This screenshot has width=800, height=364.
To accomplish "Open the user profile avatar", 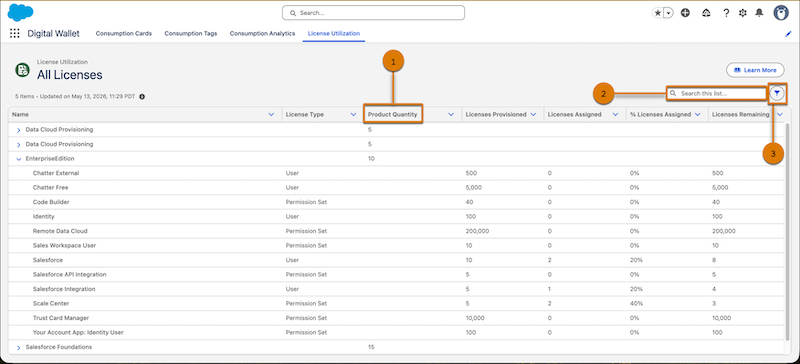I will (781, 13).
